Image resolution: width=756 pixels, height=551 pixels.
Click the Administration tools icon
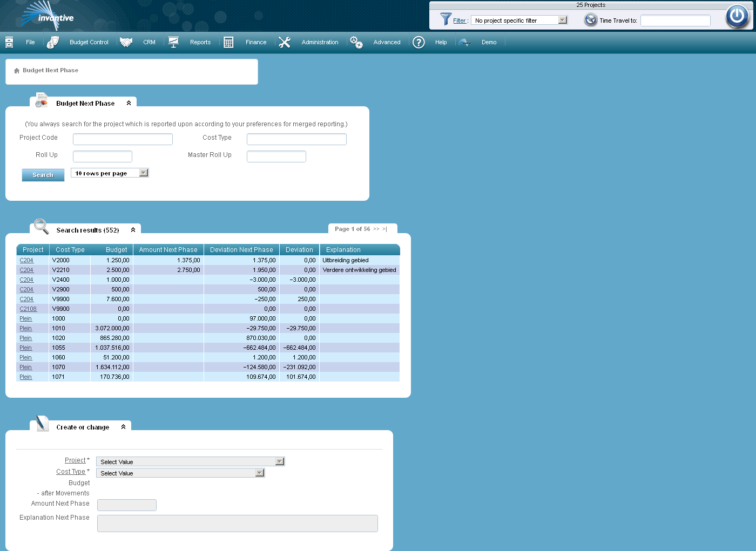click(x=285, y=42)
